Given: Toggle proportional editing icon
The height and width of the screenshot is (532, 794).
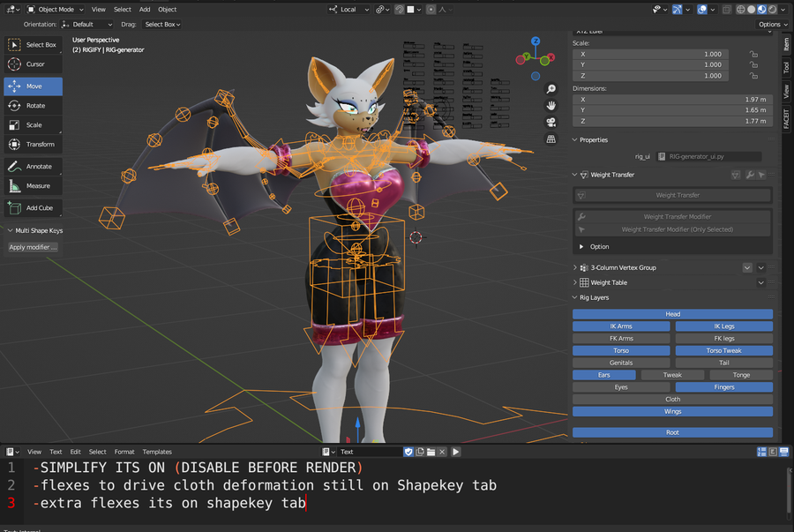Looking at the screenshot, I should [x=431, y=10].
